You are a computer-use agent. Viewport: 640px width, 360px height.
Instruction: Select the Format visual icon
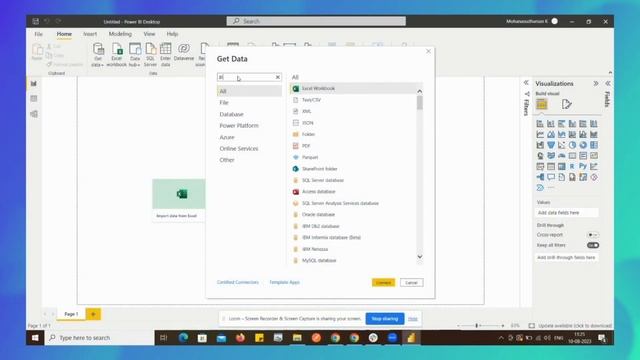pyautogui.click(x=566, y=104)
